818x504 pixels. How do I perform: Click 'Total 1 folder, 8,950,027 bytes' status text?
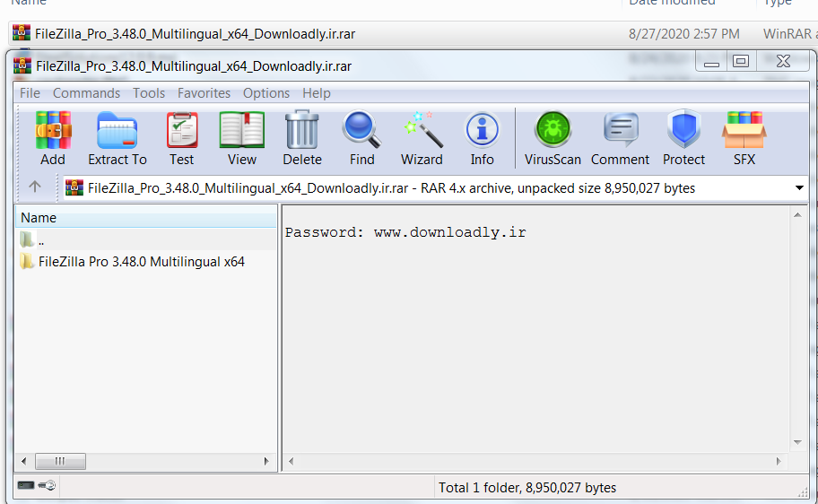(x=527, y=487)
